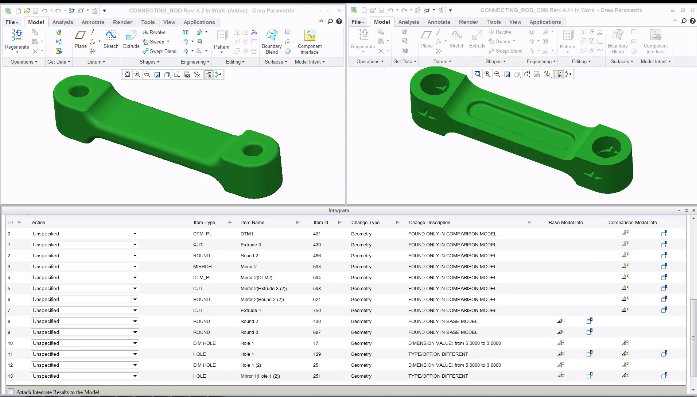Screen dimensions: 697x397
Task: Click the Save icon in left window toolbar
Action: coord(35,10)
